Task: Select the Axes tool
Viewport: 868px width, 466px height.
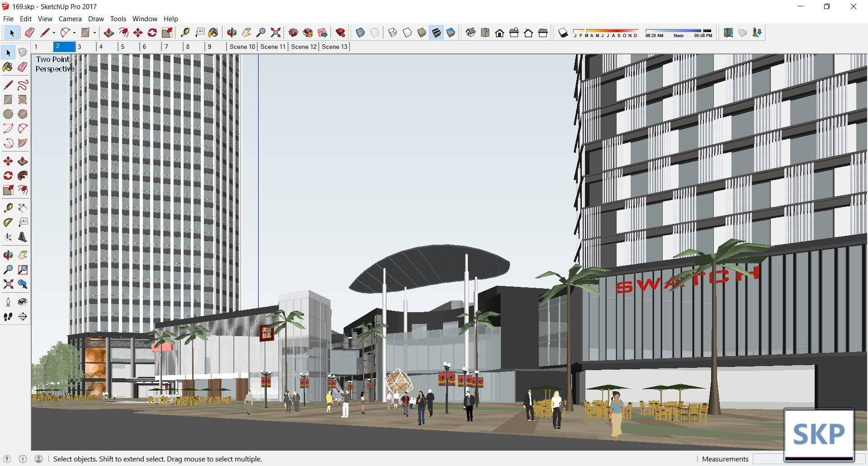Action: pyautogui.click(x=8, y=237)
